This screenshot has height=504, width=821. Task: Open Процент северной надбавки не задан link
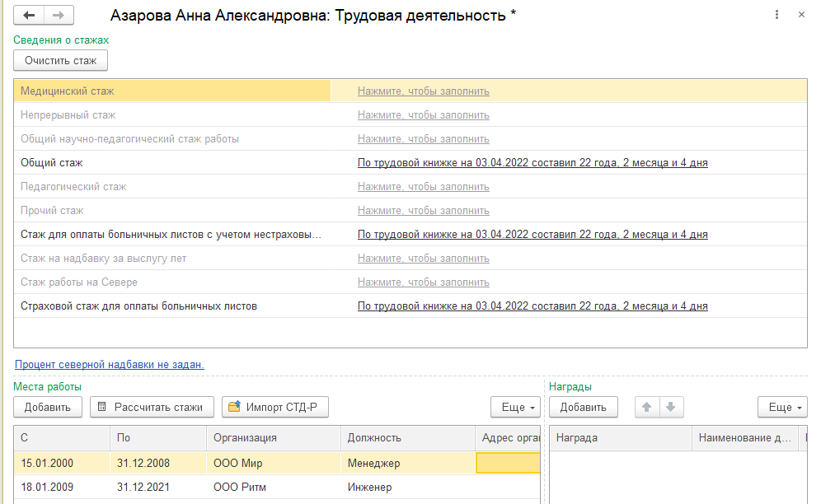pyautogui.click(x=109, y=364)
